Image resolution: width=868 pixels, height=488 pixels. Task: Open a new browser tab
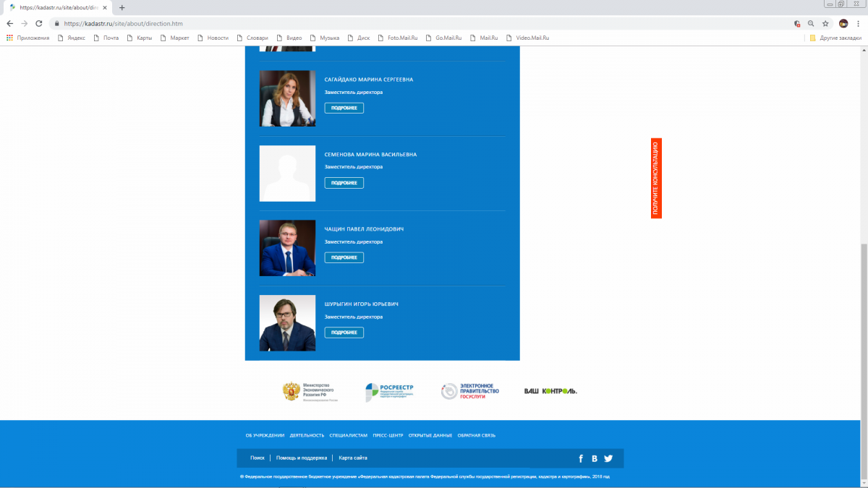tap(122, 7)
